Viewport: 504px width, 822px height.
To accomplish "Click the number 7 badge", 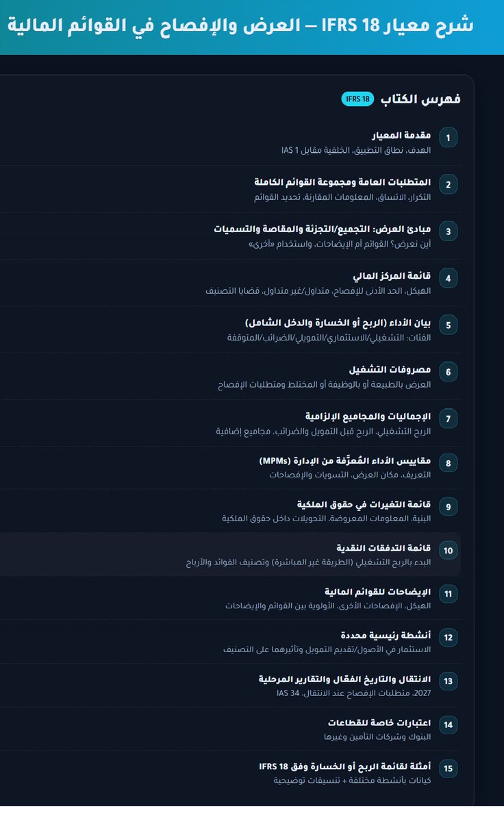I will tap(449, 418).
